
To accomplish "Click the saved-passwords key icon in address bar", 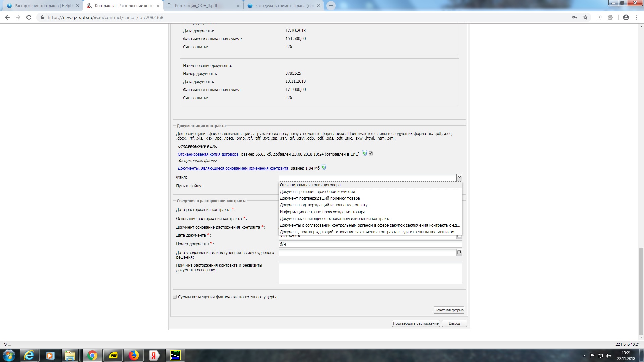I will [575, 17].
